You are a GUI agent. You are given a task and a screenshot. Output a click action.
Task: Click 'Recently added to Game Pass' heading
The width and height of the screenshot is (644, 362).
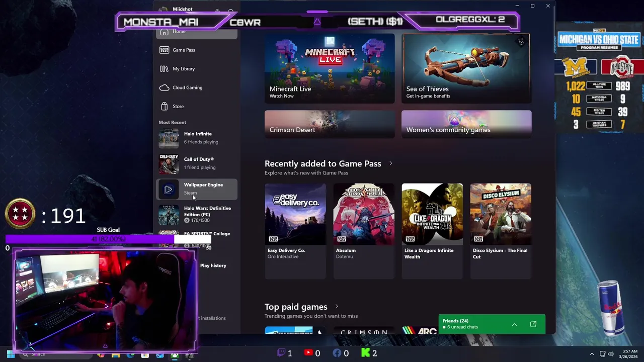(323, 163)
